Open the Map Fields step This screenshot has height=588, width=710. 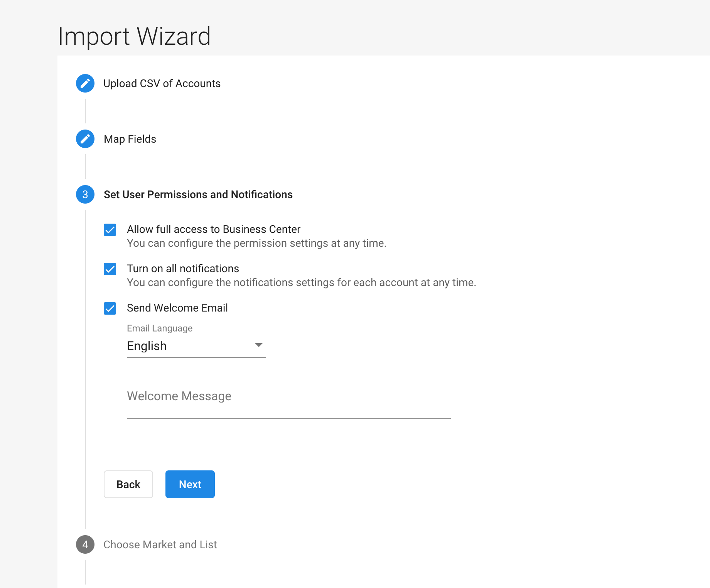130,139
